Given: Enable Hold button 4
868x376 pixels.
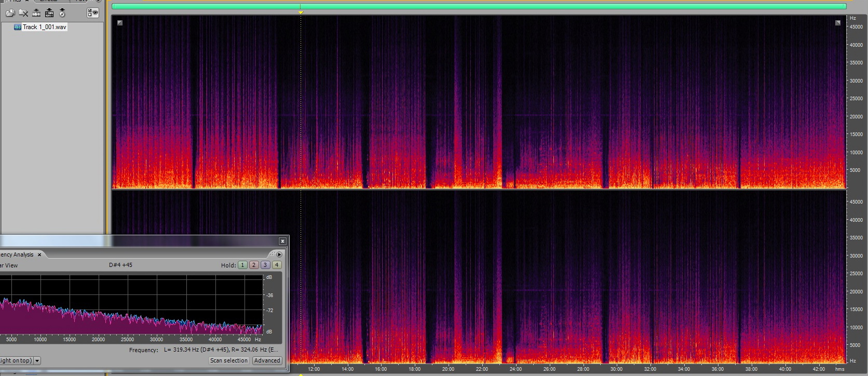Looking at the screenshot, I should pyautogui.click(x=277, y=265).
